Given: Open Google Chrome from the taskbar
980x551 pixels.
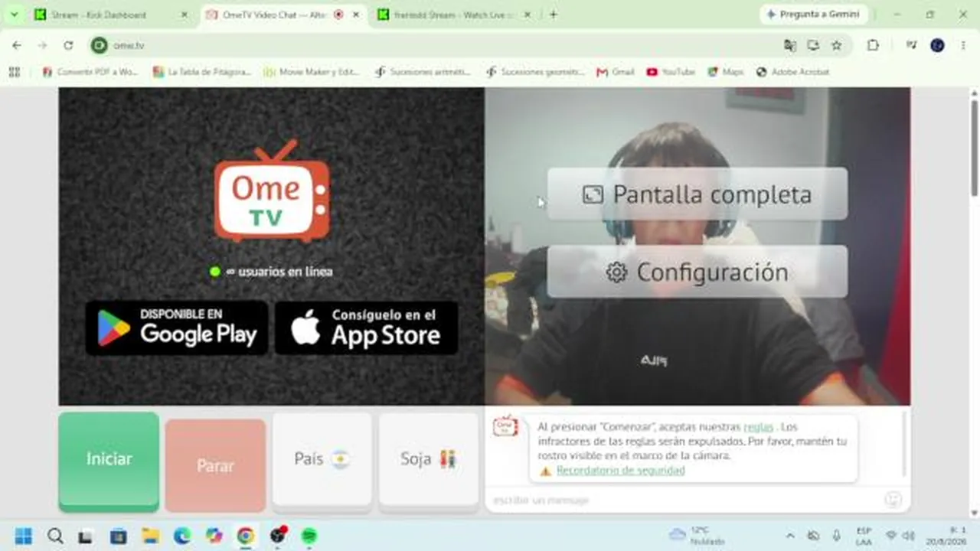Looking at the screenshot, I should 246,536.
